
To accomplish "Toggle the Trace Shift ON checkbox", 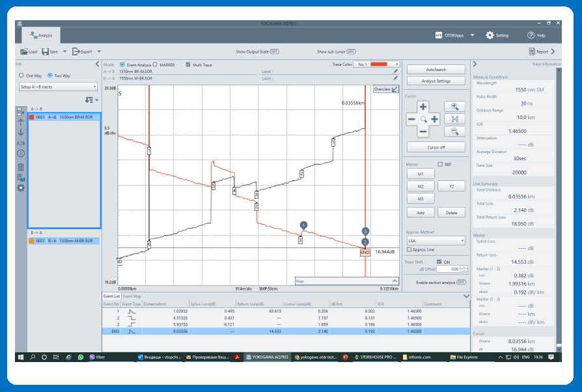I will (x=439, y=262).
